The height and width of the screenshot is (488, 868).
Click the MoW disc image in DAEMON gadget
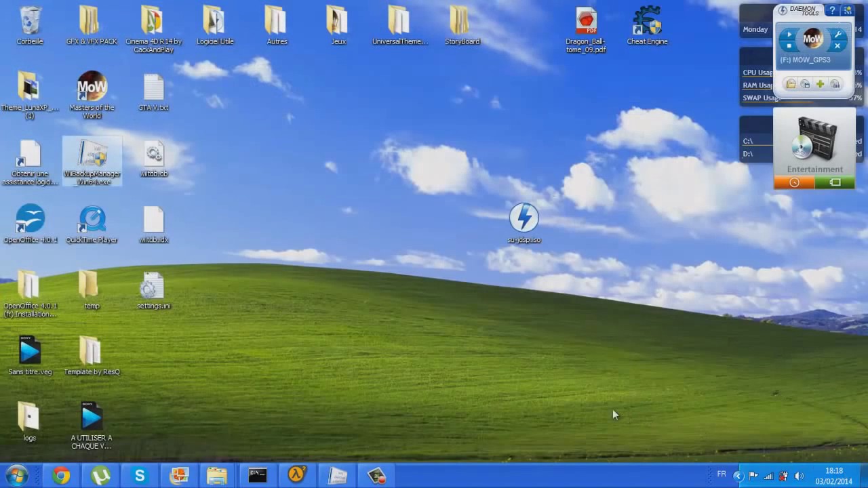coord(813,39)
